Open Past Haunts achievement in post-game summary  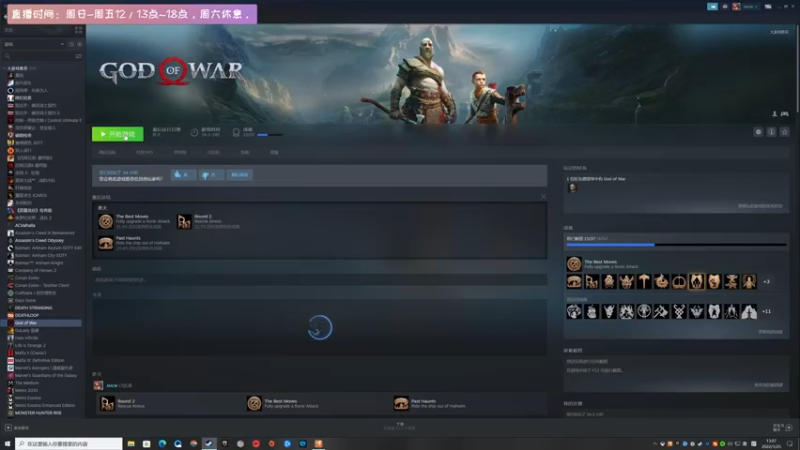(x=135, y=243)
